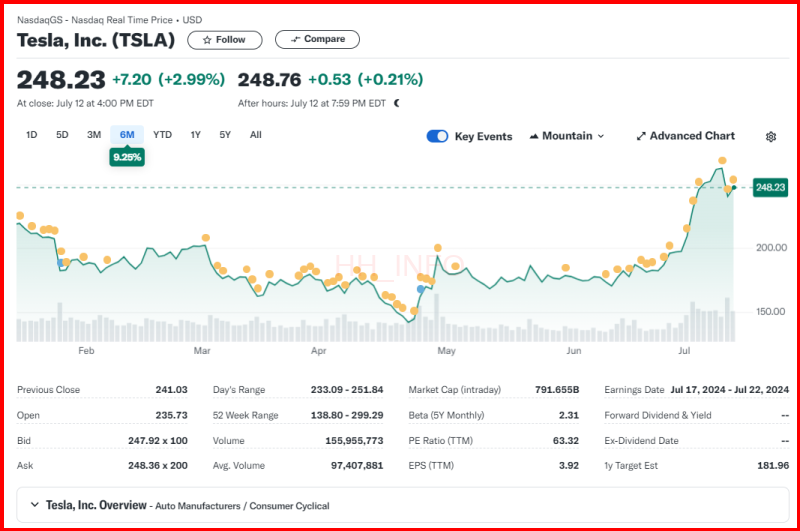Click the blue event marker in late April

click(x=421, y=289)
